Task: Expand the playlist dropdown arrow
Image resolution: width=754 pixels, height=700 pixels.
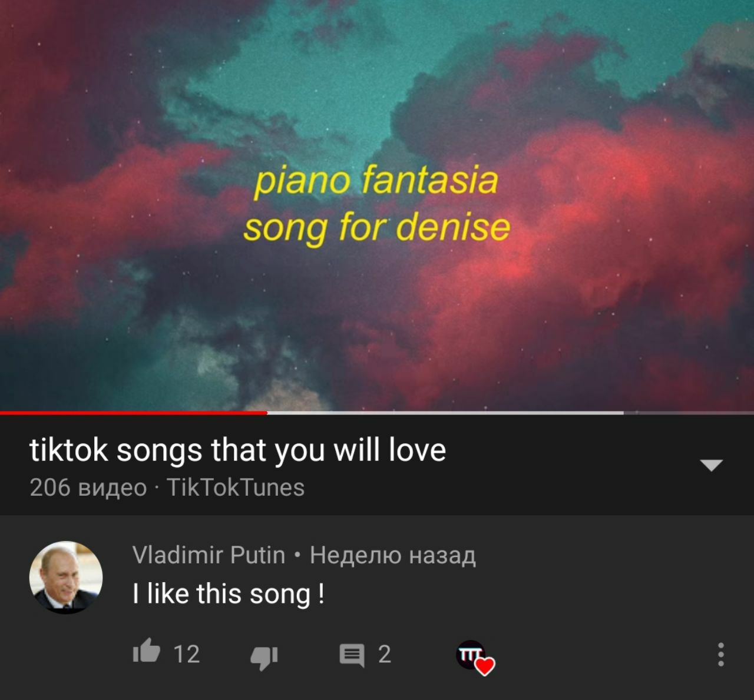Action: 711,466
